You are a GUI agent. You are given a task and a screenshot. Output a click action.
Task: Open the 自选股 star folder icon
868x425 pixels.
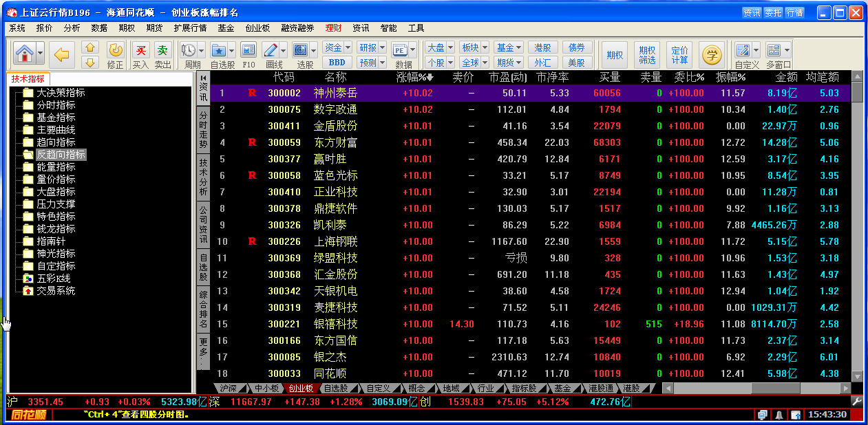[218, 50]
